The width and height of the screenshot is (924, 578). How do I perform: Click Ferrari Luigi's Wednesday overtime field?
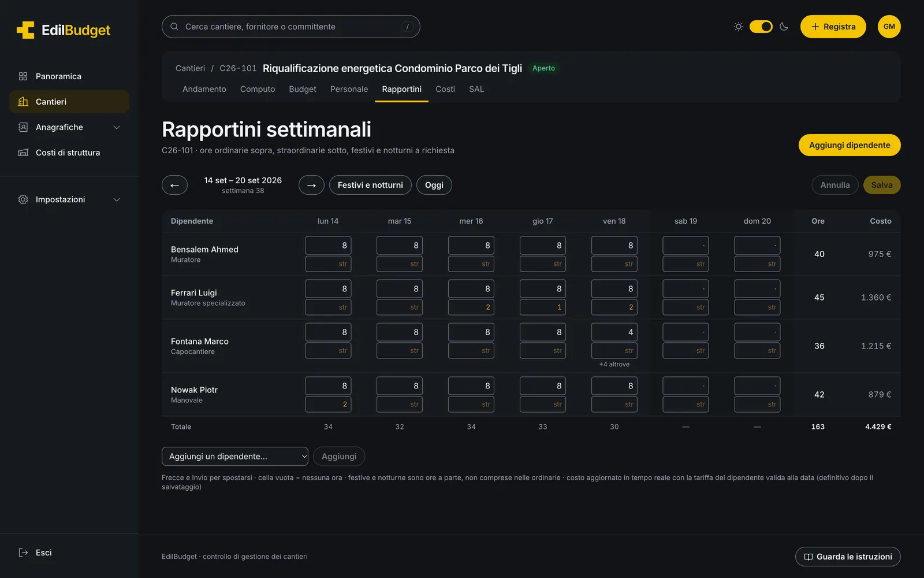pyautogui.click(x=471, y=307)
